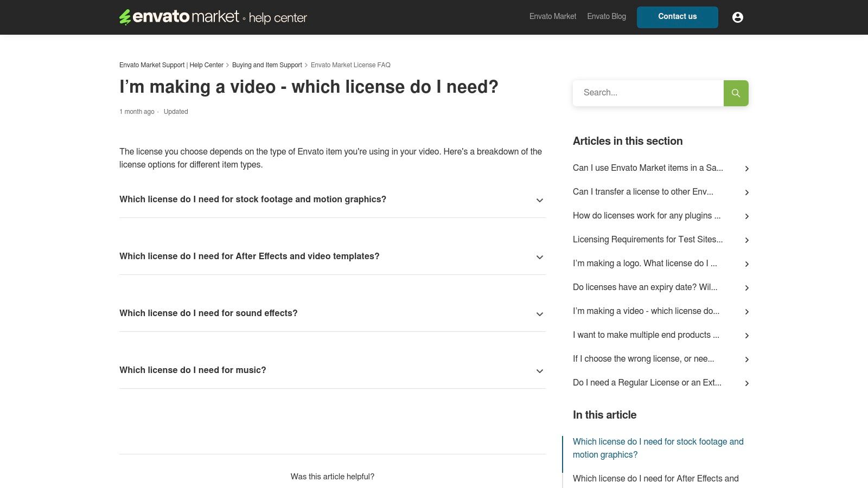The image size is (868, 488).
Task: Expand the sound effects license section
Action: 540,314
